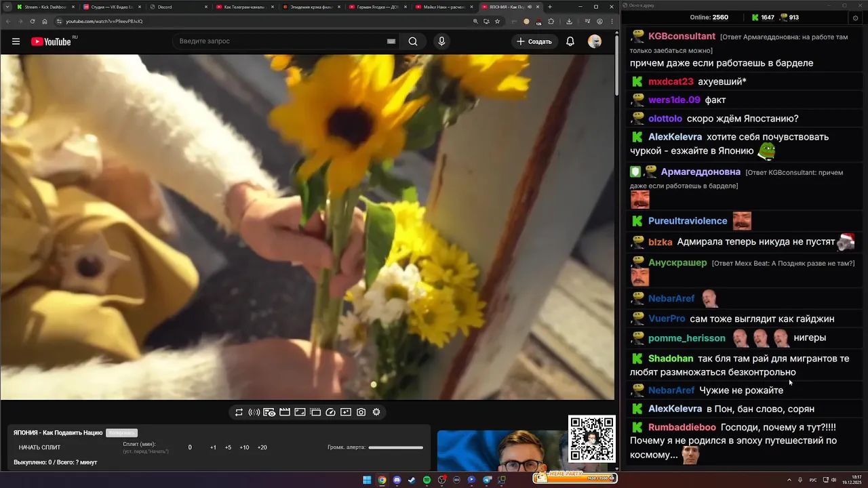Click the РУС language indicator in tray
The image size is (868, 488).
pos(813,480)
